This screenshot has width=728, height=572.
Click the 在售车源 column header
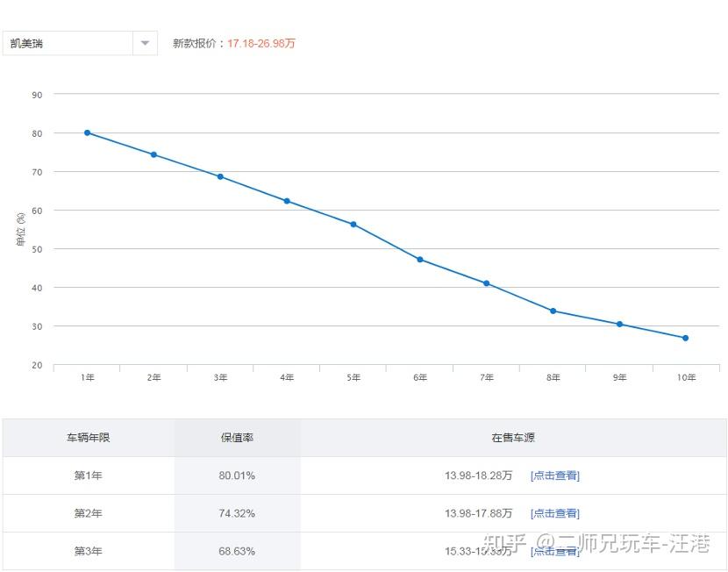(513, 438)
